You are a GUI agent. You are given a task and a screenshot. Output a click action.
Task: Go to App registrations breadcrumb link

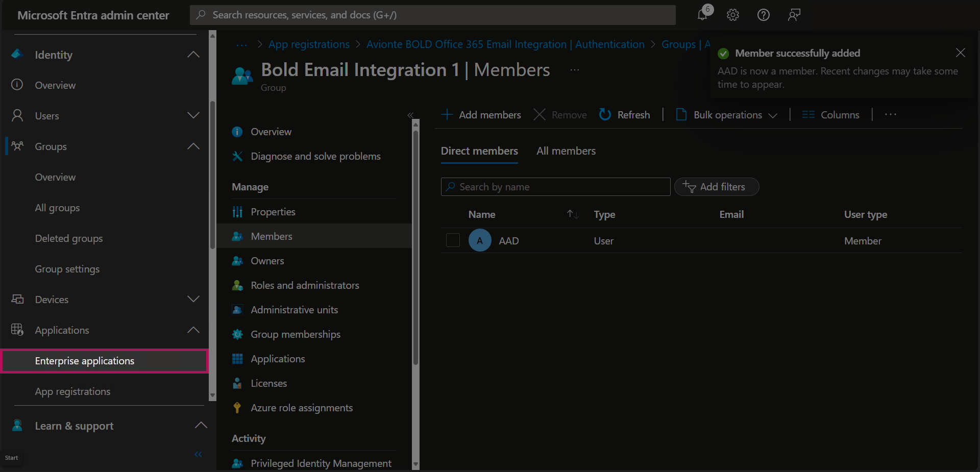309,44
